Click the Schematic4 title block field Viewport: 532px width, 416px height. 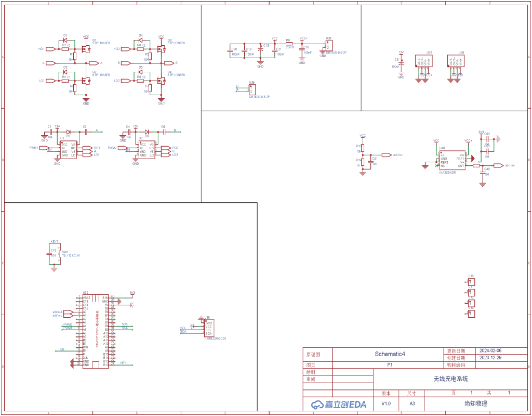tap(390, 354)
